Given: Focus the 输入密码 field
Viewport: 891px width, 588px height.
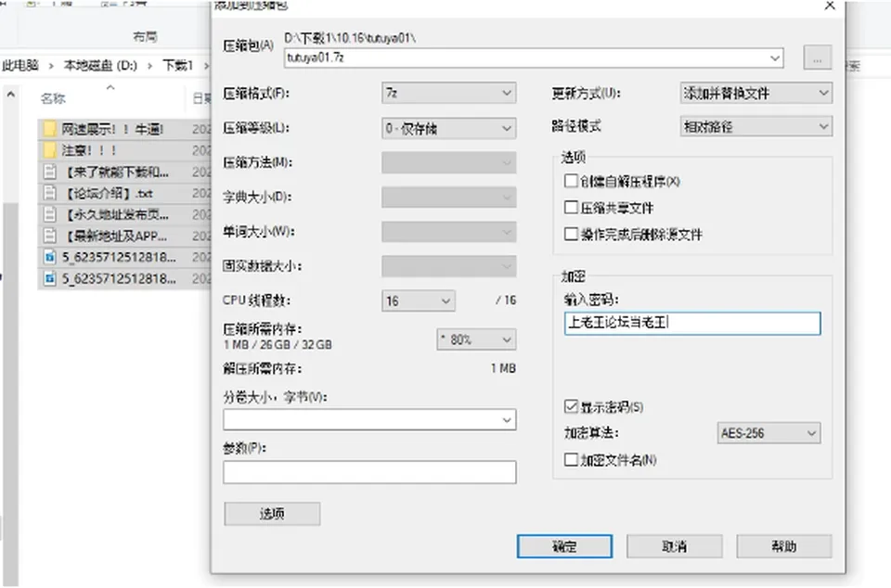Looking at the screenshot, I should click(x=692, y=323).
